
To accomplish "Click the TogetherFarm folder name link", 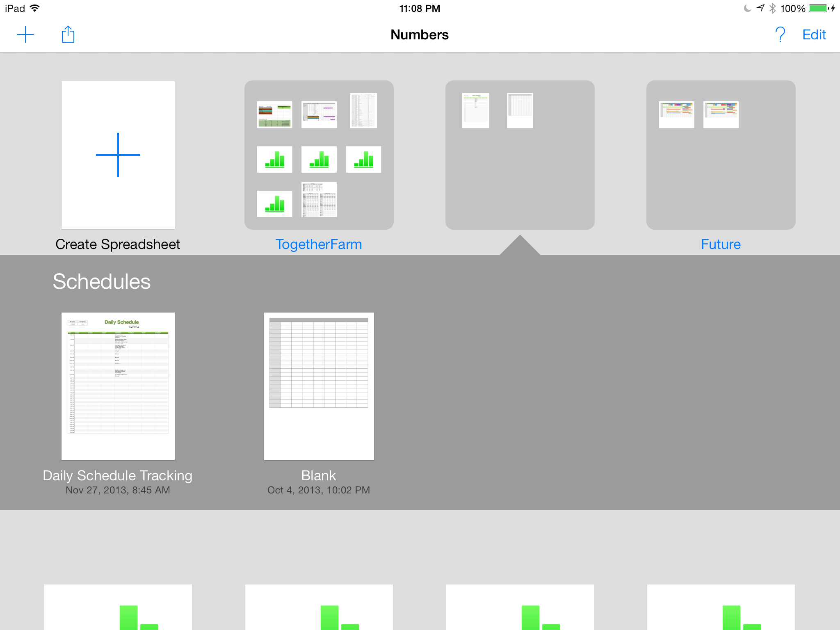I will (319, 244).
